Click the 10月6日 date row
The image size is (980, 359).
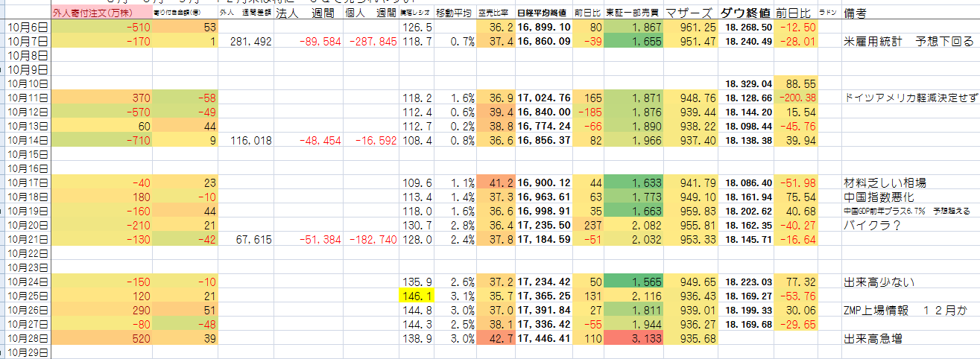pyautogui.click(x=28, y=28)
